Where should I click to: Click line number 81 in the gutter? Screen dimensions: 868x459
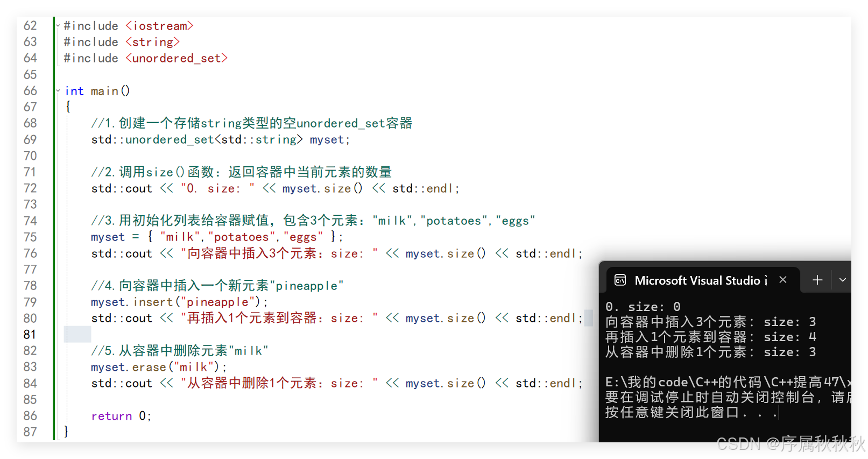(30, 335)
